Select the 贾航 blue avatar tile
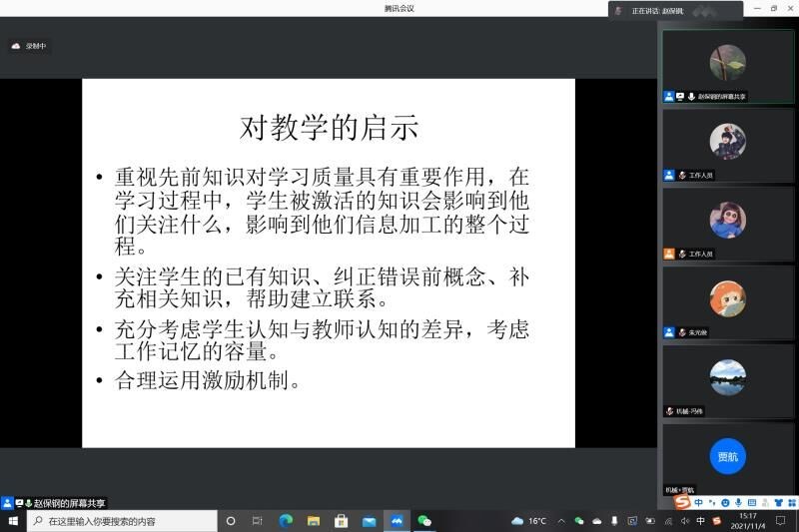The width and height of the screenshot is (799, 532). 727,456
